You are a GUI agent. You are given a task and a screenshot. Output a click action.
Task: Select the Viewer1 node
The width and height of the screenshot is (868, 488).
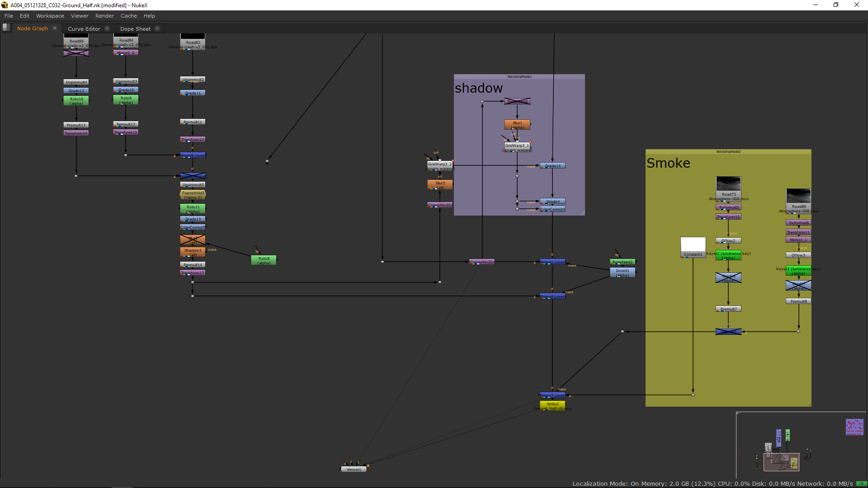(354, 469)
